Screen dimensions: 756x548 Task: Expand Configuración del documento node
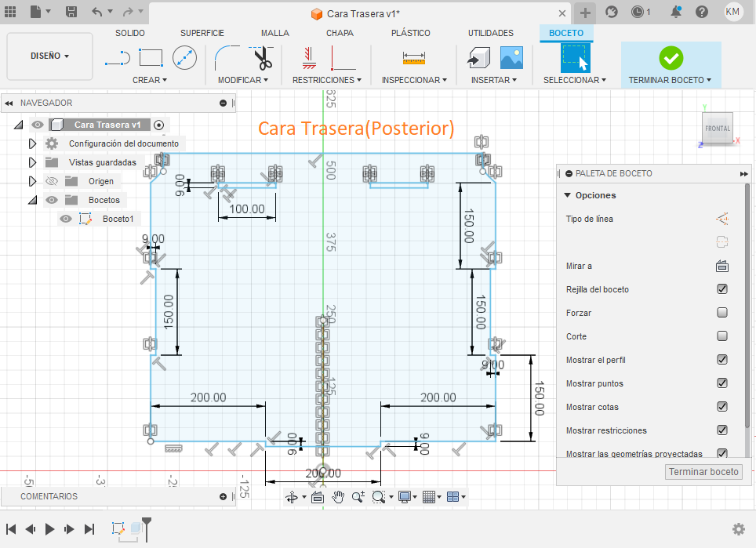[x=32, y=143]
